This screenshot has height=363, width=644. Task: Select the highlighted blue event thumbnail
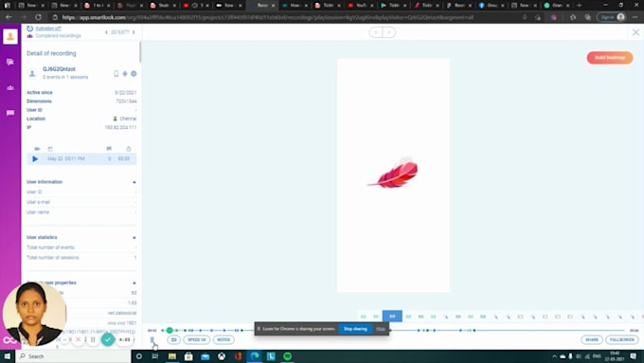point(392,317)
